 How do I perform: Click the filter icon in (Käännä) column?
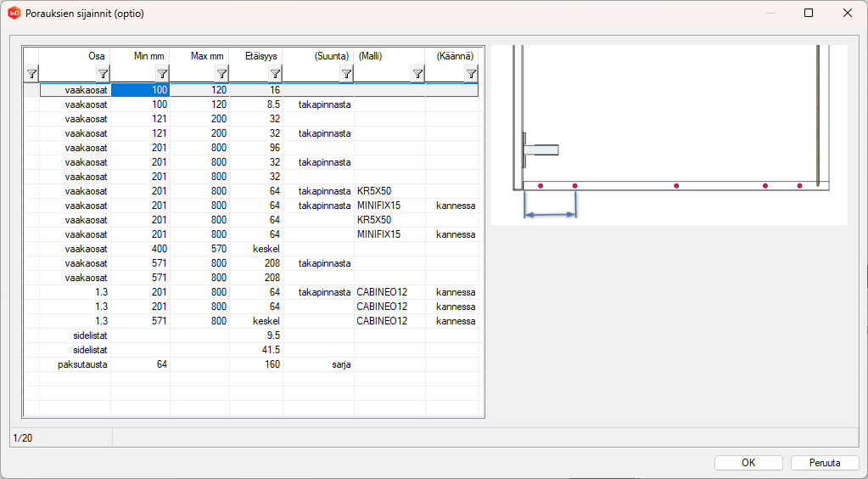pos(471,74)
